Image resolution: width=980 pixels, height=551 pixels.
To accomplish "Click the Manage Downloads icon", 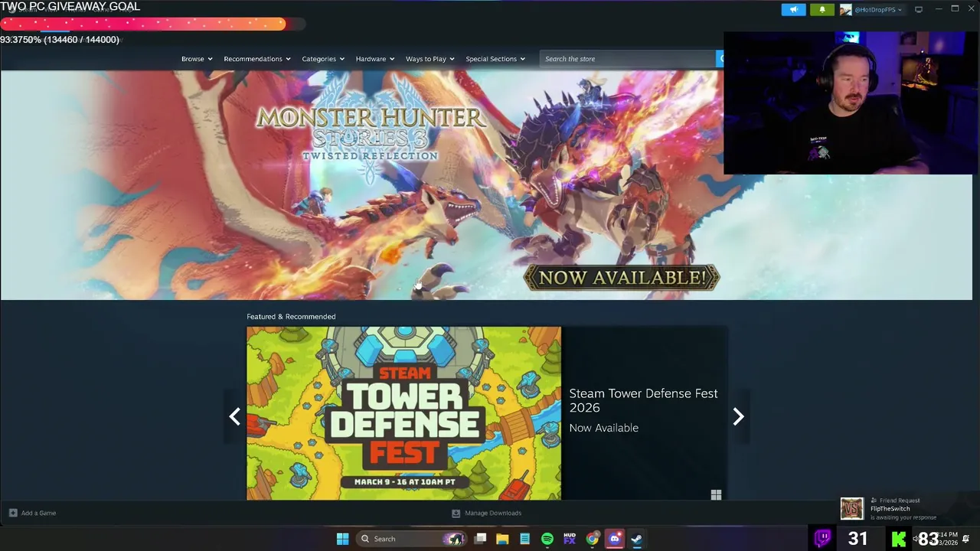I will 456,513.
